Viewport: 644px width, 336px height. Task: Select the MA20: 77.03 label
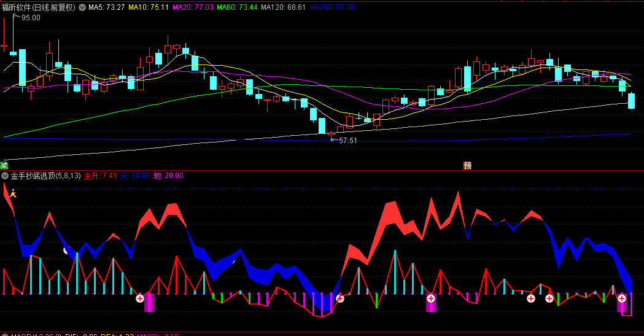click(x=193, y=7)
